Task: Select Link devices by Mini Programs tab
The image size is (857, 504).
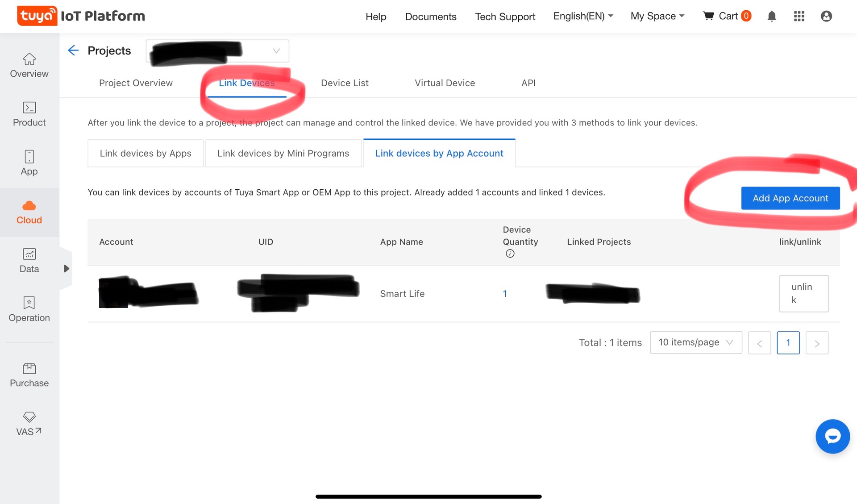Action: tap(283, 153)
